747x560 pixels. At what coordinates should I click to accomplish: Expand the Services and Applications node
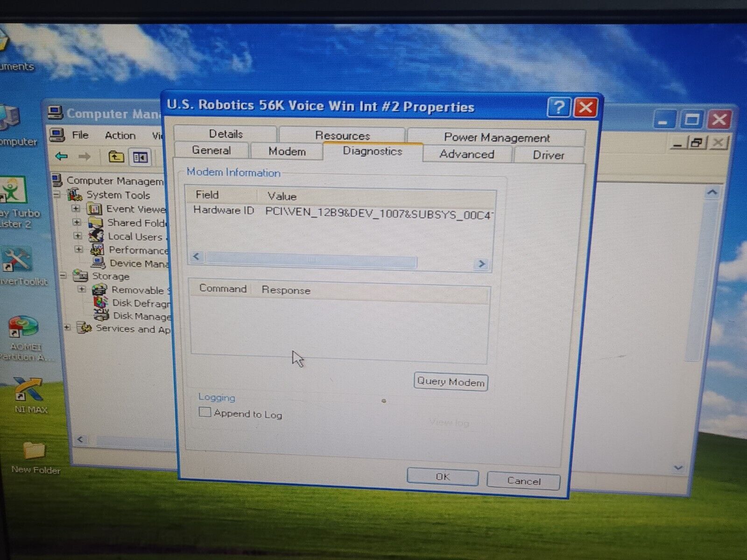point(67,328)
